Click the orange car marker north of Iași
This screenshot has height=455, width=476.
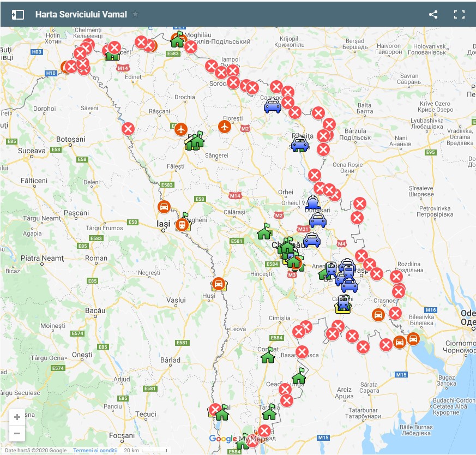point(164,207)
